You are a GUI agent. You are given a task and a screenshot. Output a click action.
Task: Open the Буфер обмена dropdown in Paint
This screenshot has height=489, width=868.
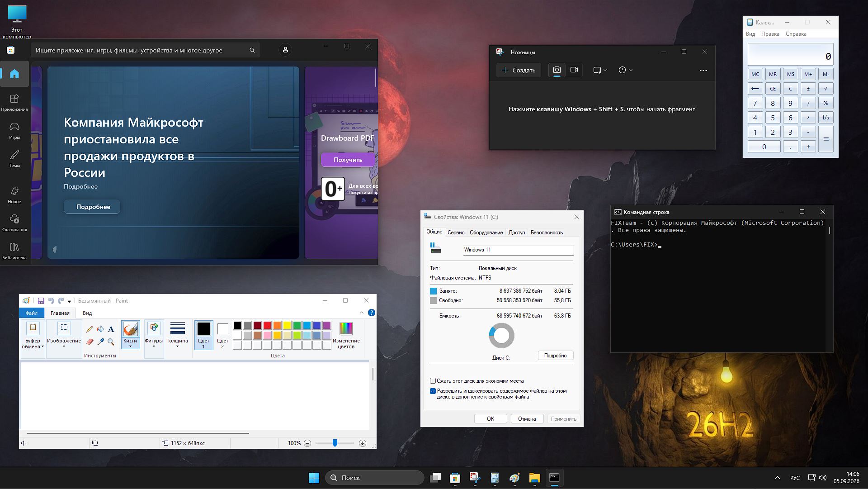[33, 344]
